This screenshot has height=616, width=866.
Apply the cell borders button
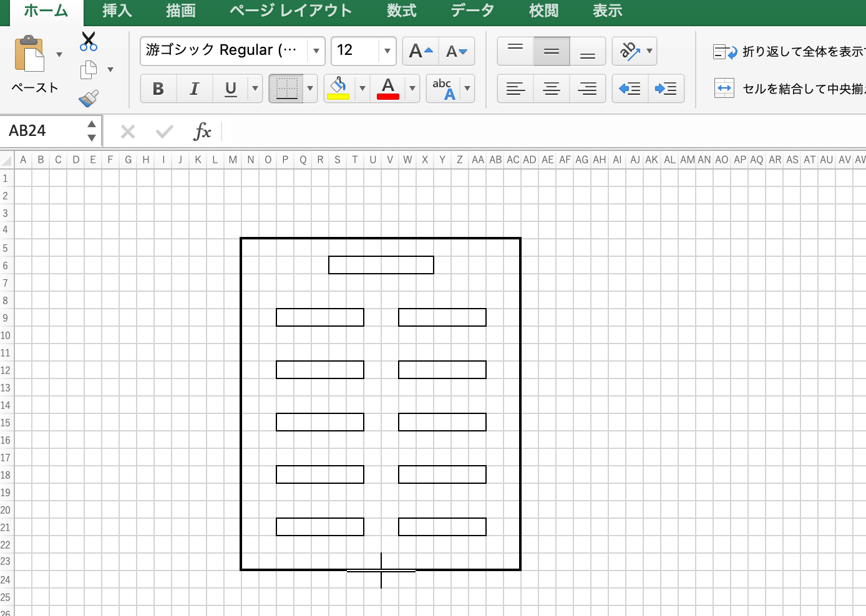click(286, 89)
